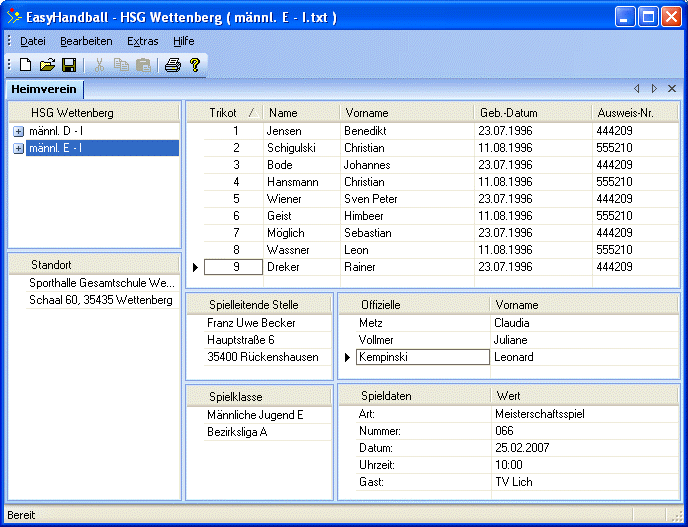Click the Paste clipboard toolbar icon

143,65
